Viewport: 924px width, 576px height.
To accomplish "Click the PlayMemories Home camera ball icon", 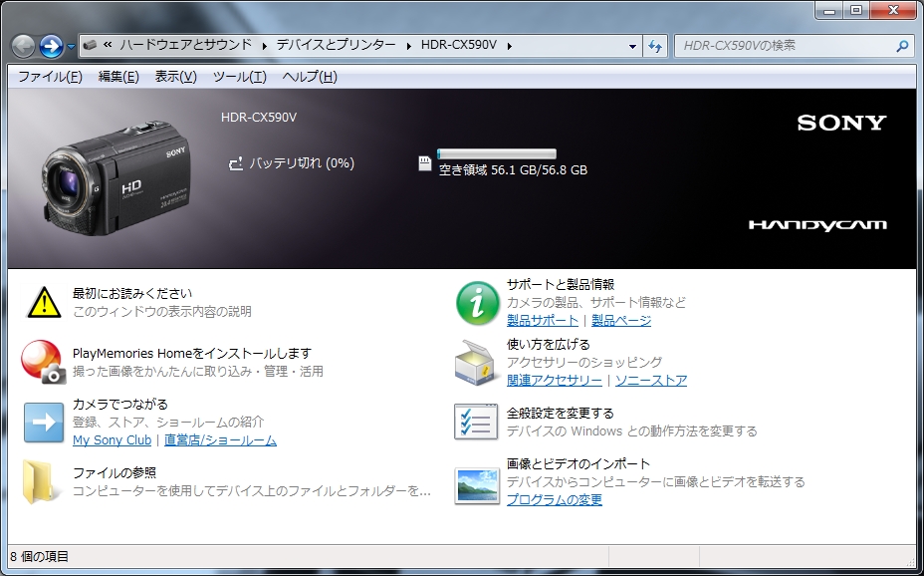I will [x=43, y=362].
